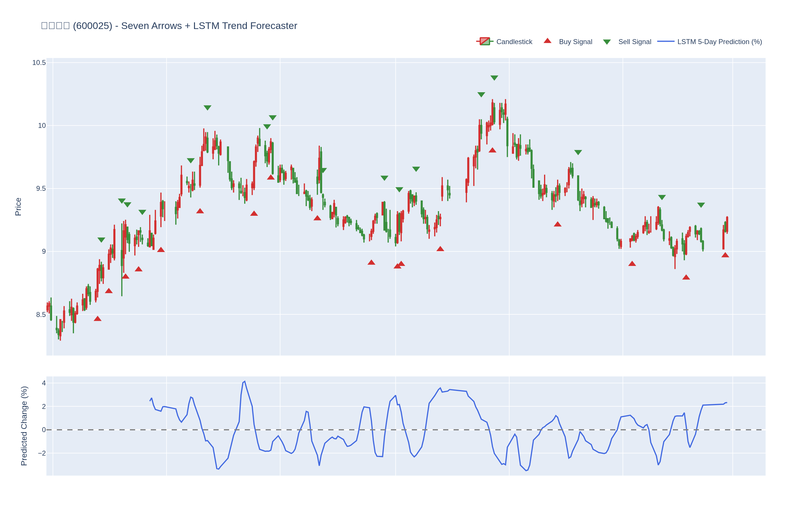Toggle the Candlestick trace via its legend label

514,42
